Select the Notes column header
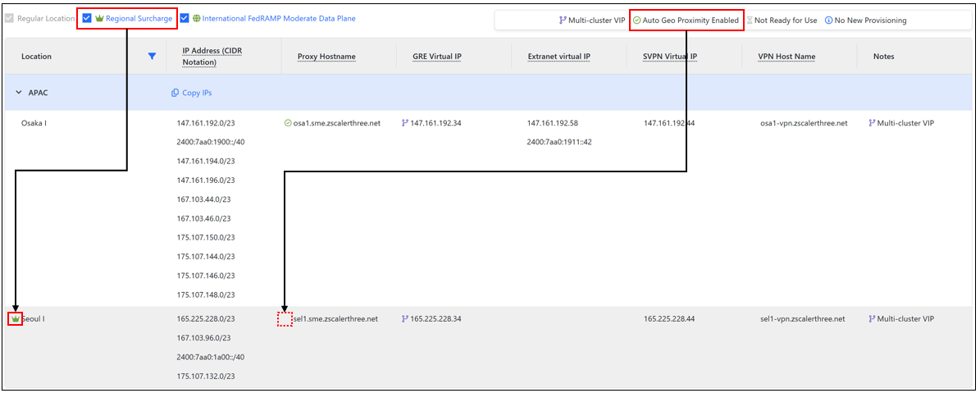This screenshot has width=980, height=393. (x=884, y=57)
